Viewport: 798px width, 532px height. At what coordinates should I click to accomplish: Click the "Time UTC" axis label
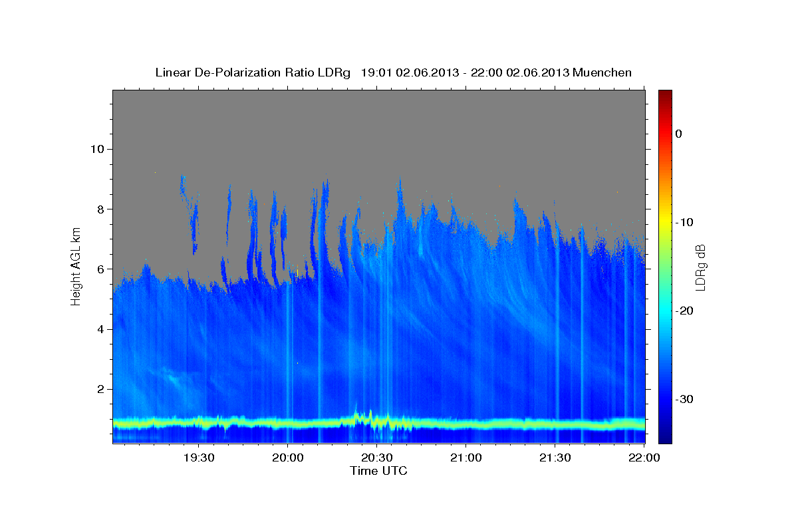click(378, 471)
